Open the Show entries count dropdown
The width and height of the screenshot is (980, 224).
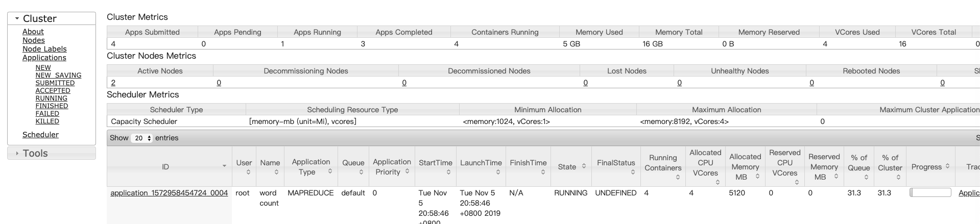[142, 138]
